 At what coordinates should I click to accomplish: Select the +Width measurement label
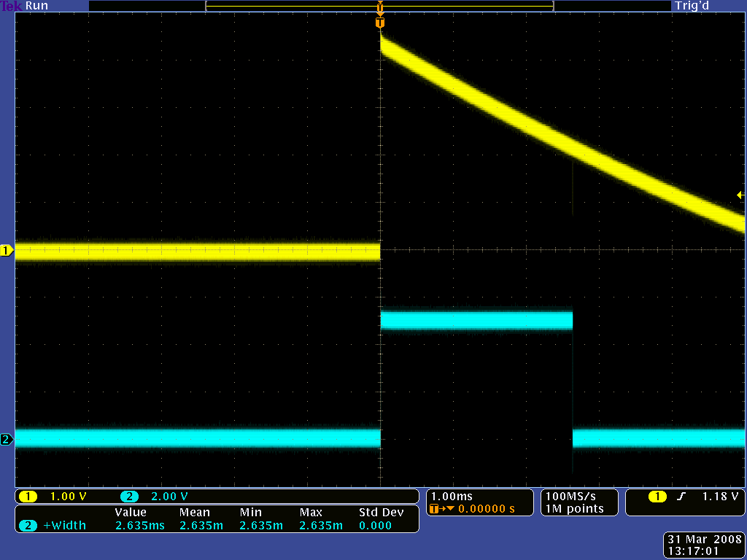[66, 524]
